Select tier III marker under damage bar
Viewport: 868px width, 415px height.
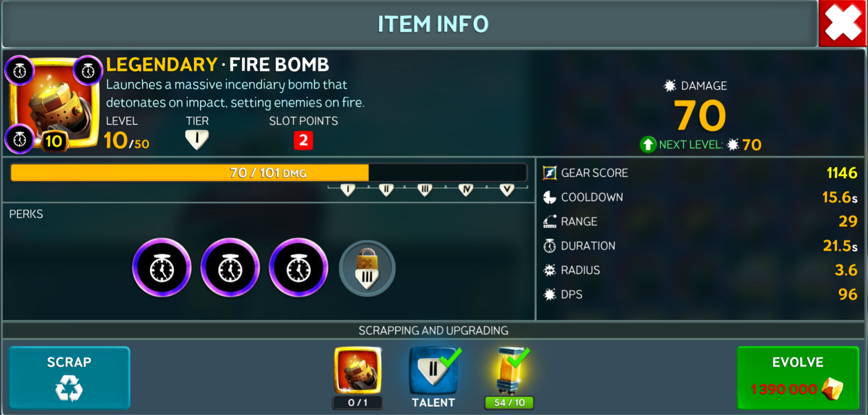tap(425, 190)
